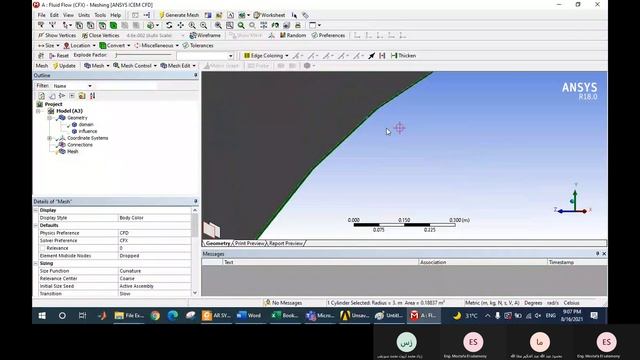Click the yellow folder icon in Outline toolbar

82,96
